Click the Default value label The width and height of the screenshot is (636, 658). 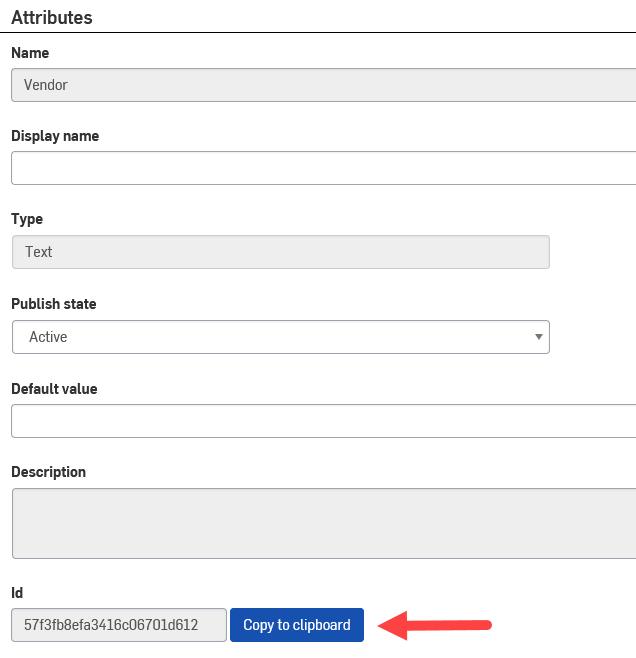[x=54, y=389]
